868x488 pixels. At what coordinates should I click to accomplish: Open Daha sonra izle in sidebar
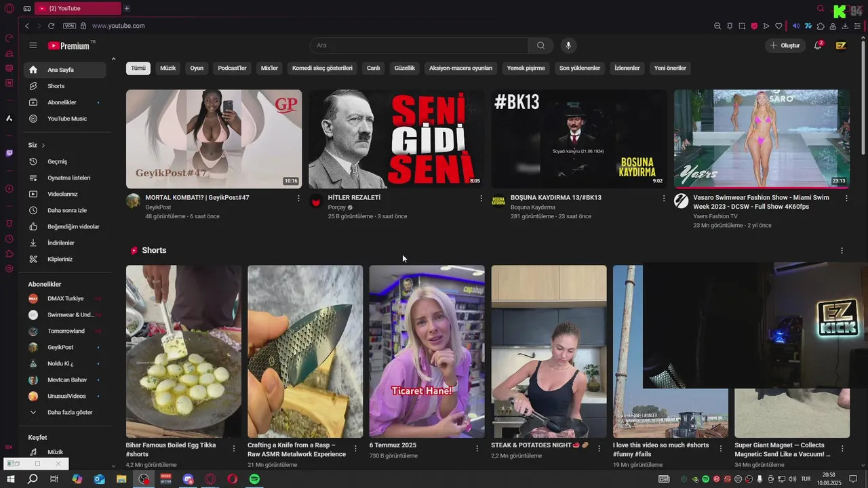[x=65, y=211]
